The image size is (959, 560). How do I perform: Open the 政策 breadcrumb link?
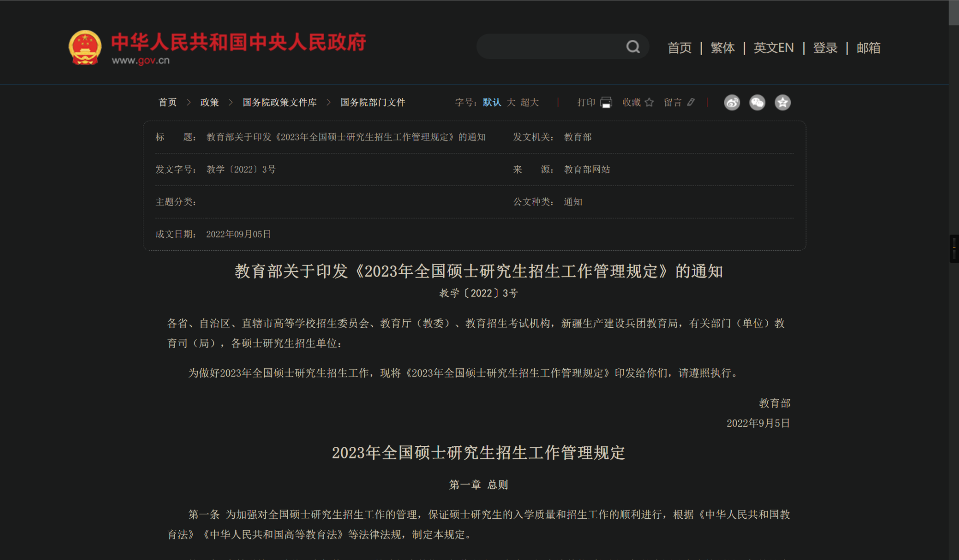coord(210,102)
